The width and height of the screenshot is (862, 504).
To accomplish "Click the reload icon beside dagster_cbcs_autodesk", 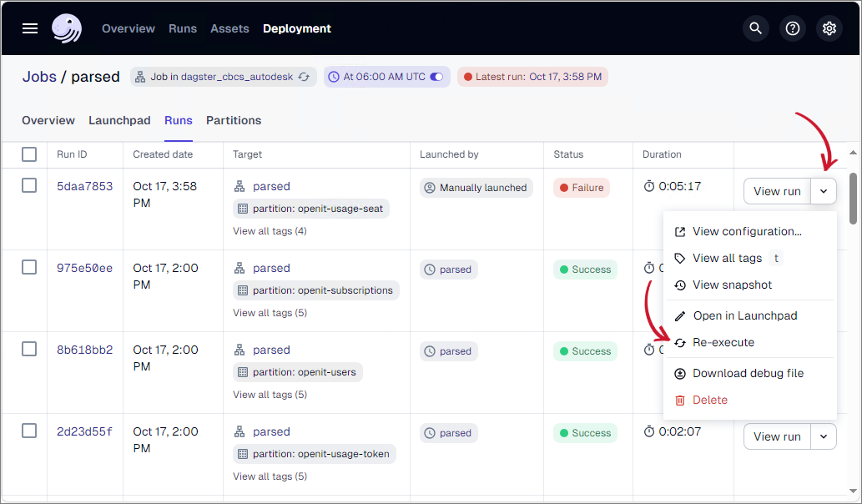I will 305,77.
